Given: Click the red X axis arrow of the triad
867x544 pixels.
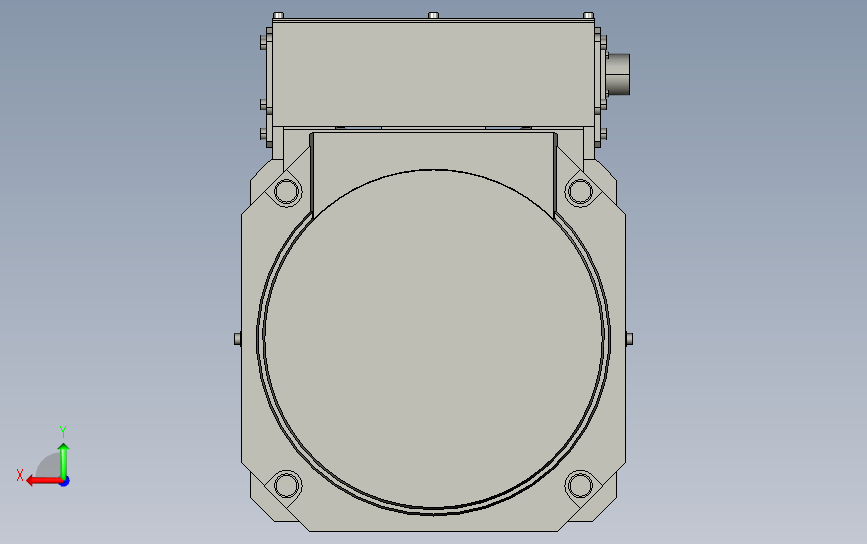Looking at the screenshot, I should (x=43, y=480).
